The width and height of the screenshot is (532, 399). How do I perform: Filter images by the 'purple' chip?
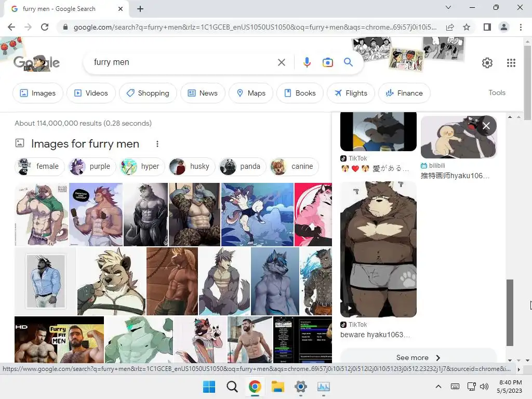point(92,167)
